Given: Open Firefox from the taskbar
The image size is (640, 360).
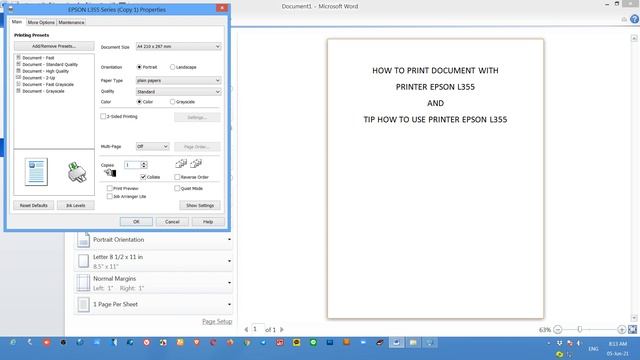Looking at the screenshot, I should pos(230,342).
